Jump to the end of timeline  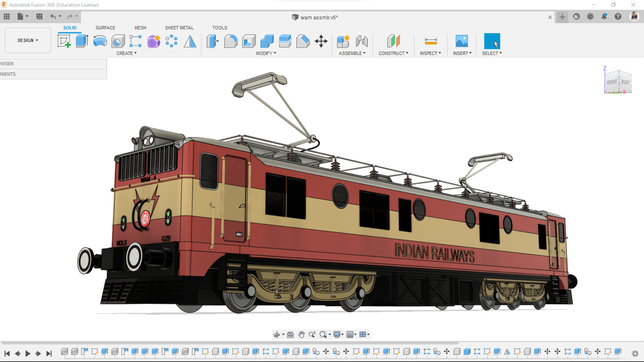(x=49, y=354)
